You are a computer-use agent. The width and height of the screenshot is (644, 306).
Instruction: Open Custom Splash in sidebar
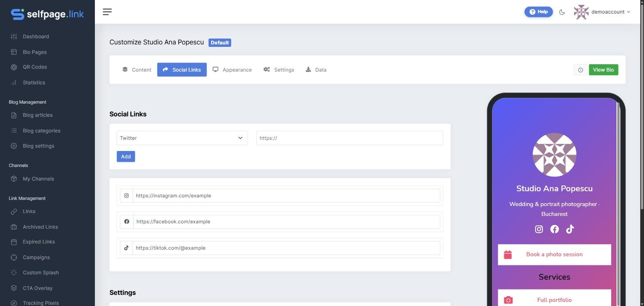tap(41, 273)
